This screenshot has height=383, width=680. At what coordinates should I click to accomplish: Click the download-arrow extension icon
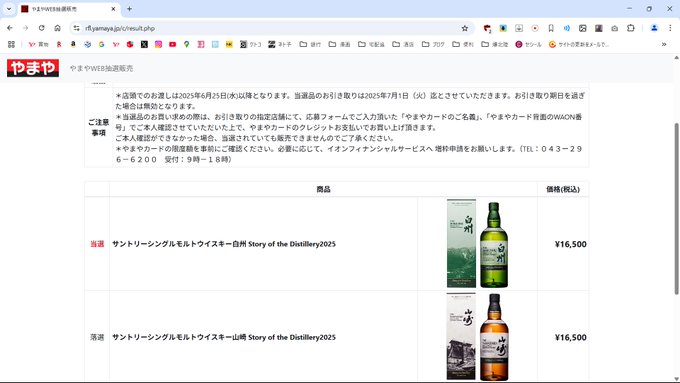519,28
